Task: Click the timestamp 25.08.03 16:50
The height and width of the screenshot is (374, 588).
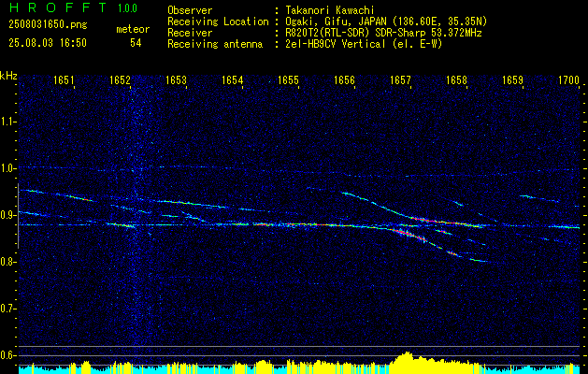Action: pyautogui.click(x=48, y=43)
